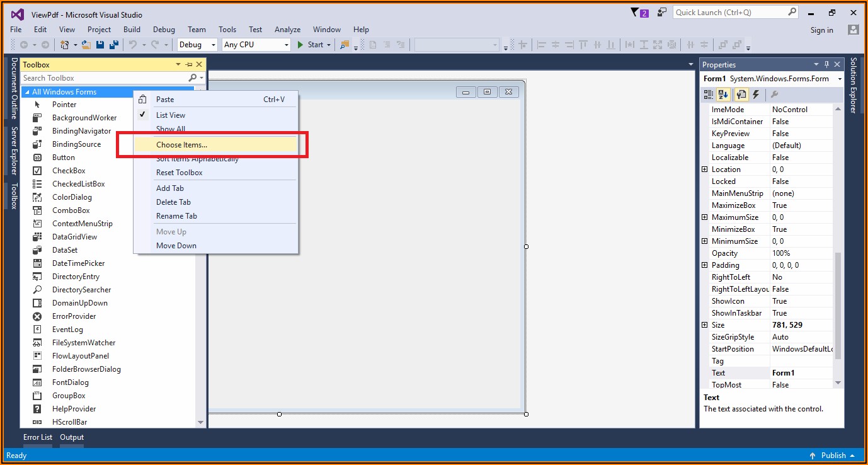
Task: Expand the Location property node
Action: [x=705, y=169]
